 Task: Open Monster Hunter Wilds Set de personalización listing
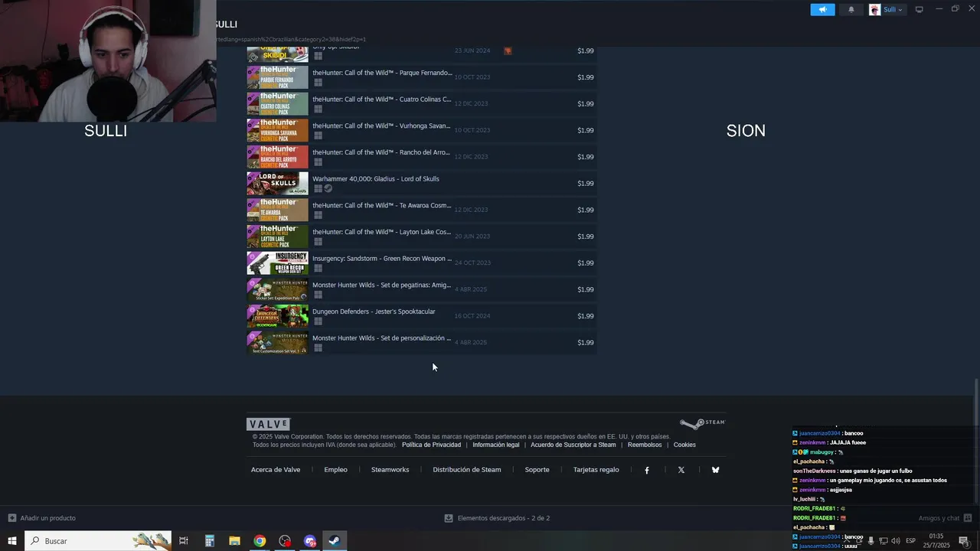[422, 342]
